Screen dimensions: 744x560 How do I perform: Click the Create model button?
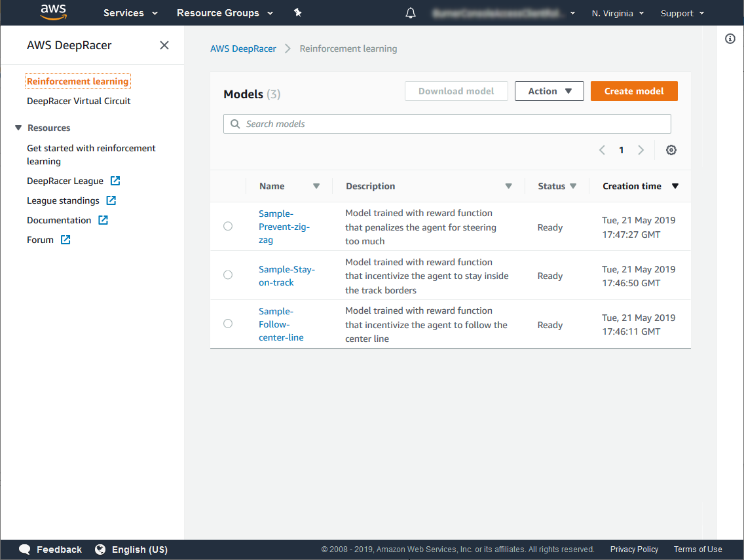coord(633,91)
